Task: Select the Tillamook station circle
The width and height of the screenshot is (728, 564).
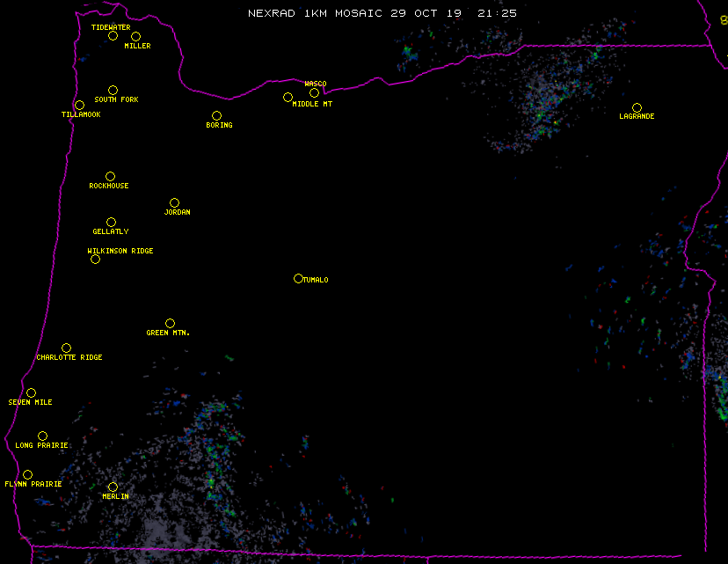Action: point(79,106)
